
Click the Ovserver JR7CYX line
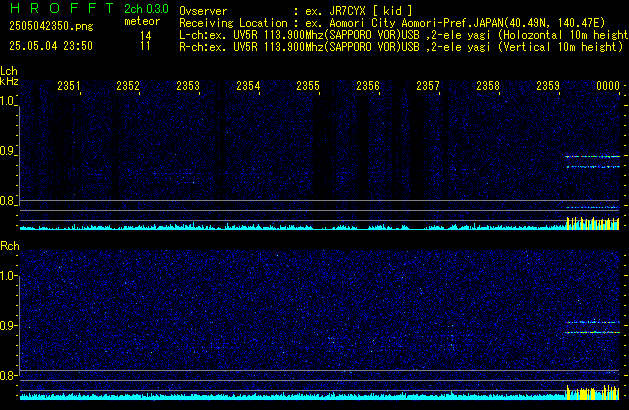(296, 11)
